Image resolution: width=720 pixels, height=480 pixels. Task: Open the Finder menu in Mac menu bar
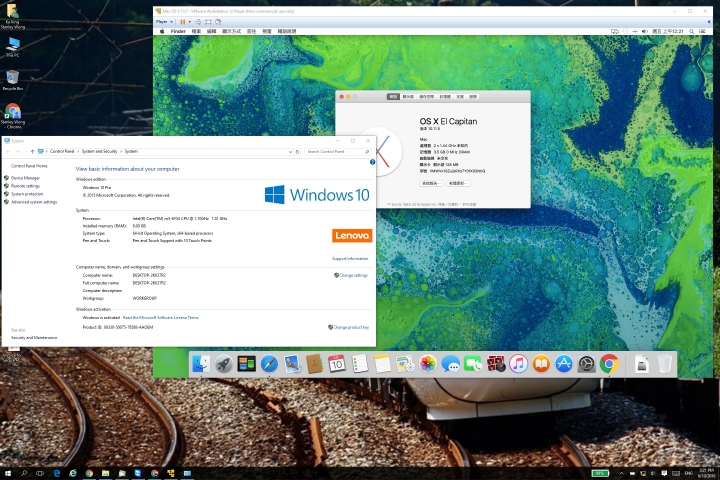pyautogui.click(x=178, y=31)
